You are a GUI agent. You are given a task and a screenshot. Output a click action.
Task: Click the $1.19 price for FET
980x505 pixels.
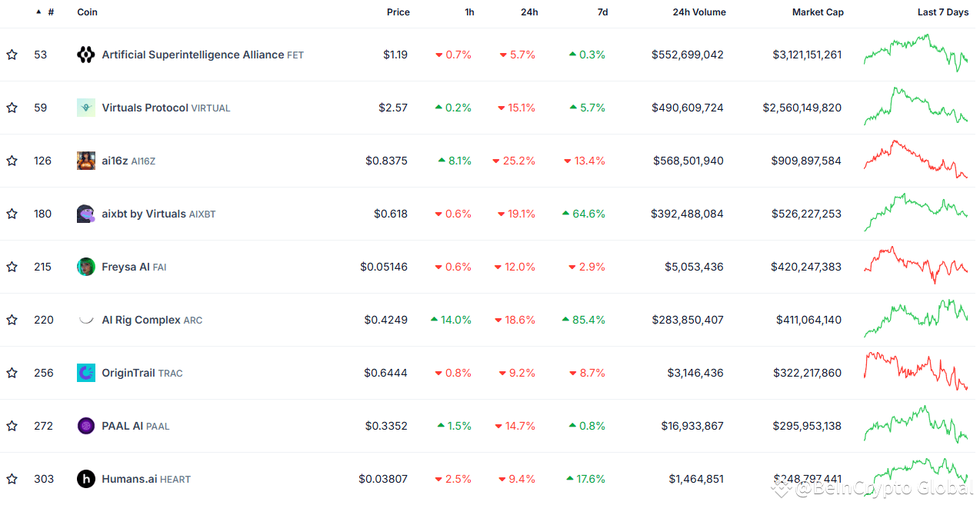(395, 55)
